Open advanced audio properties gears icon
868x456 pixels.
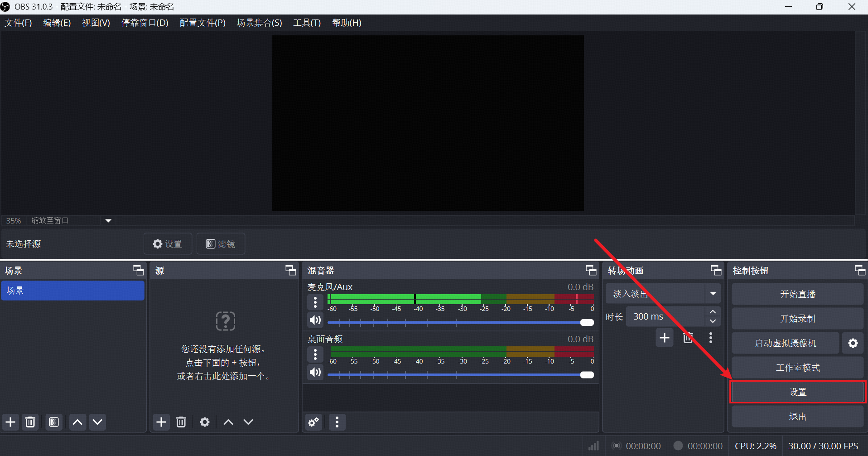313,422
